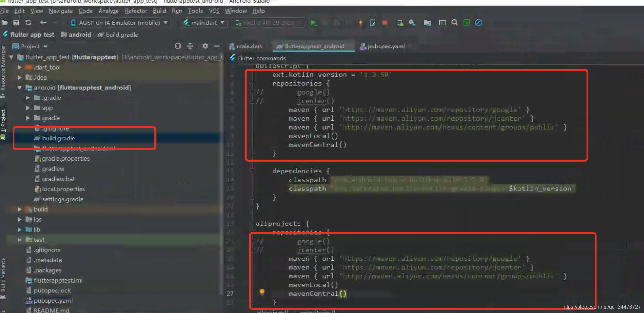Viewport: 644px width, 313px height.
Task: Select gradlew.bat file
Action: pyautogui.click(x=58, y=179)
